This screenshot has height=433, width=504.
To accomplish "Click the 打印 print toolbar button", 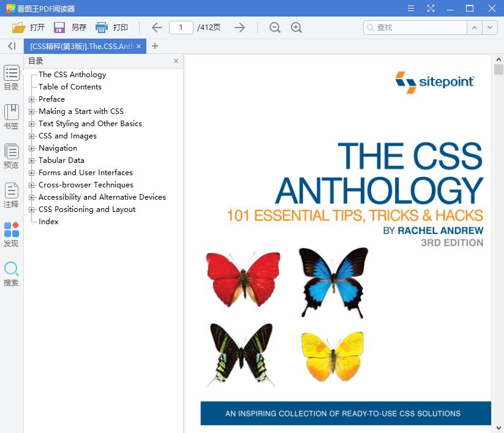I will 113,27.
